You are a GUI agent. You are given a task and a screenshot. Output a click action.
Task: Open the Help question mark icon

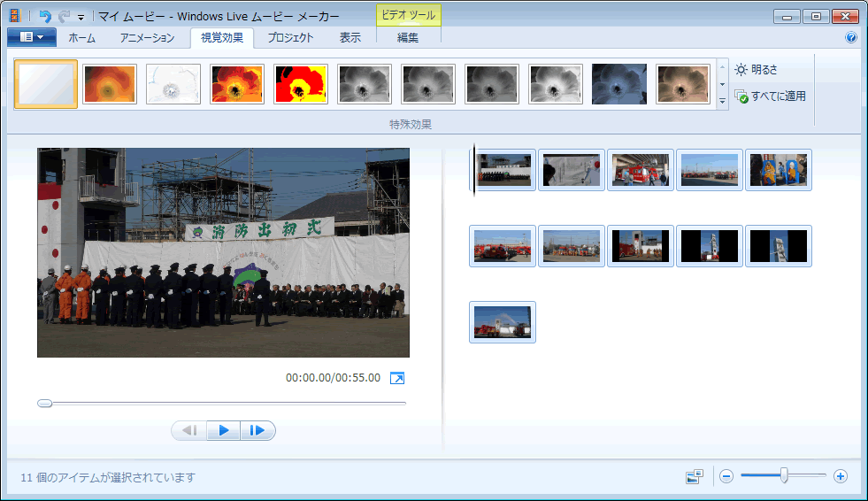[851, 37]
